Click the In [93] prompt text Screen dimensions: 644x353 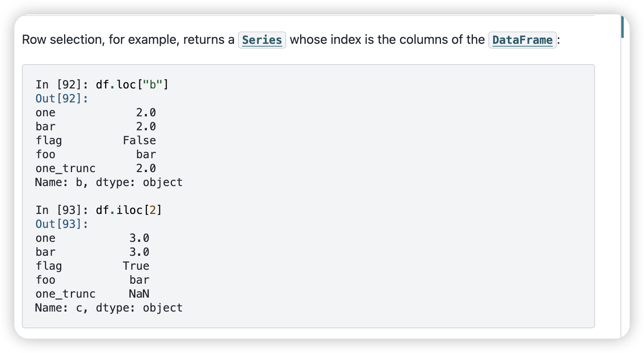[62, 210]
